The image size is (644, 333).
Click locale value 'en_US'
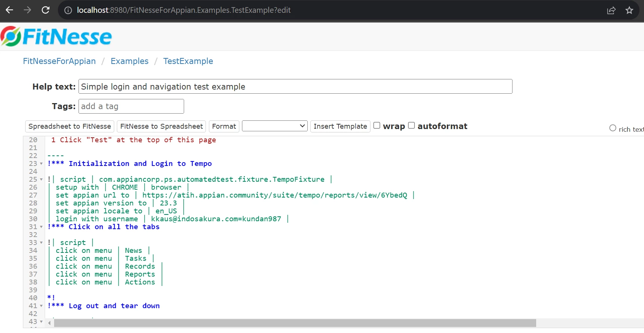(x=166, y=211)
